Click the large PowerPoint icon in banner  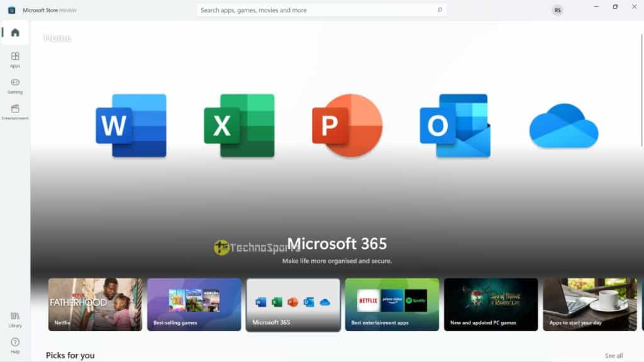347,125
